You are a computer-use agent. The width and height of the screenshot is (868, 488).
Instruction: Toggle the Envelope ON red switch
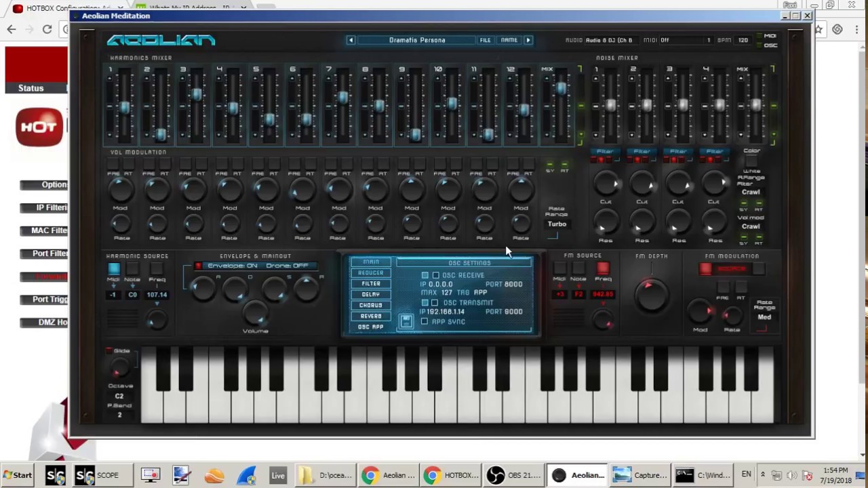pyautogui.click(x=198, y=266)
